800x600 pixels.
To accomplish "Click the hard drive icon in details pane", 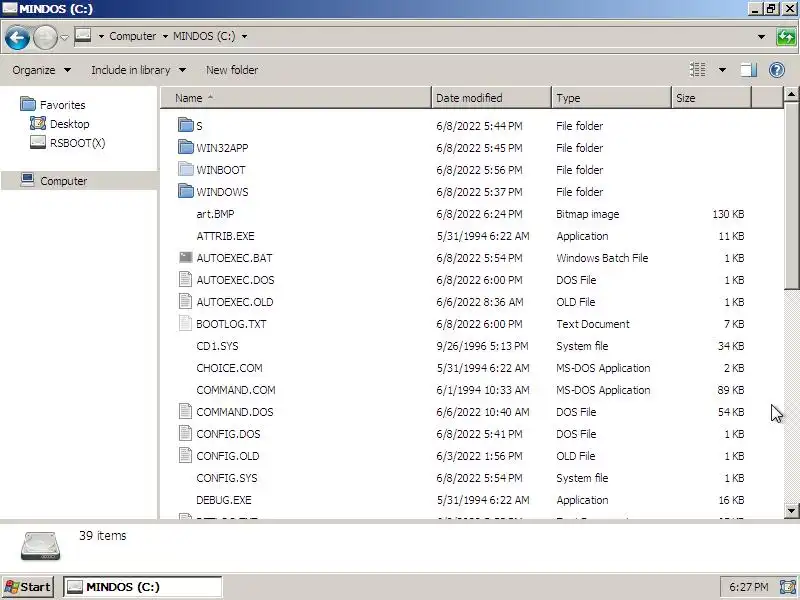I will pyautogui.click(x=40, y=546).
